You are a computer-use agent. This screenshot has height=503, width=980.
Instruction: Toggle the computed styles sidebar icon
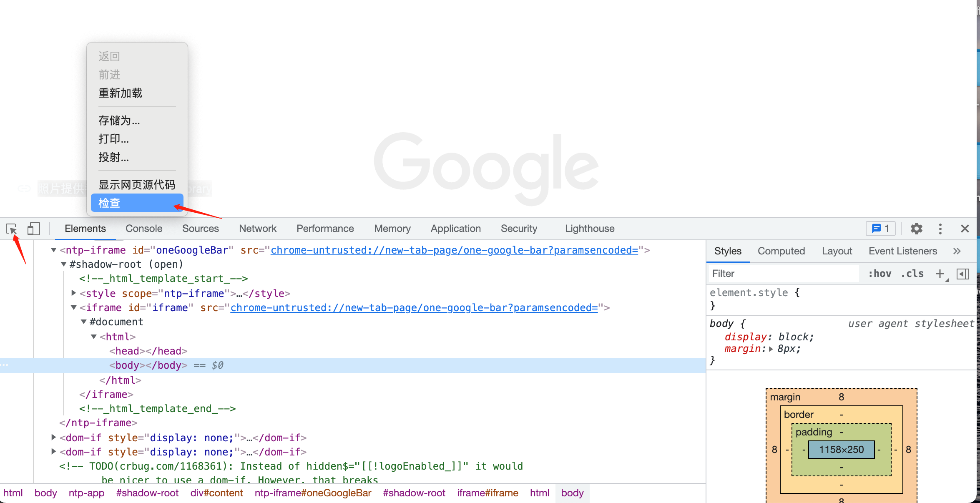tap(962, 274)
